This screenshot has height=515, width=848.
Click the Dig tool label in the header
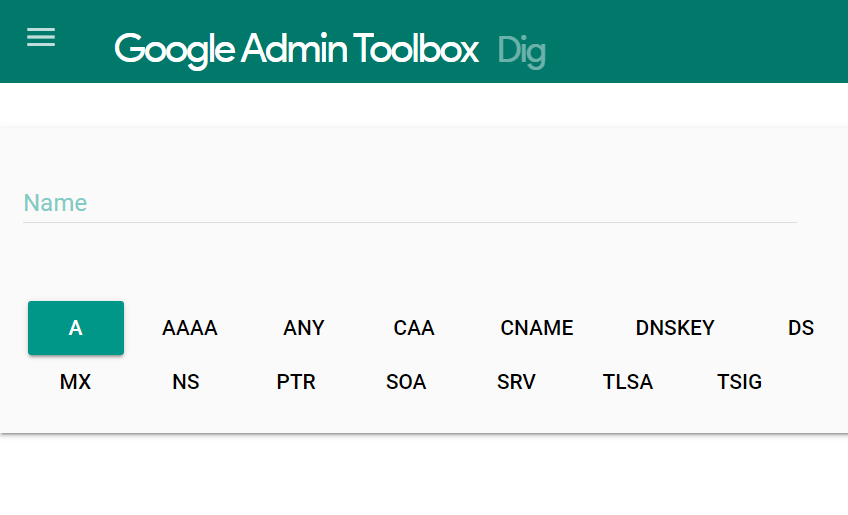[x=521, y=52]
